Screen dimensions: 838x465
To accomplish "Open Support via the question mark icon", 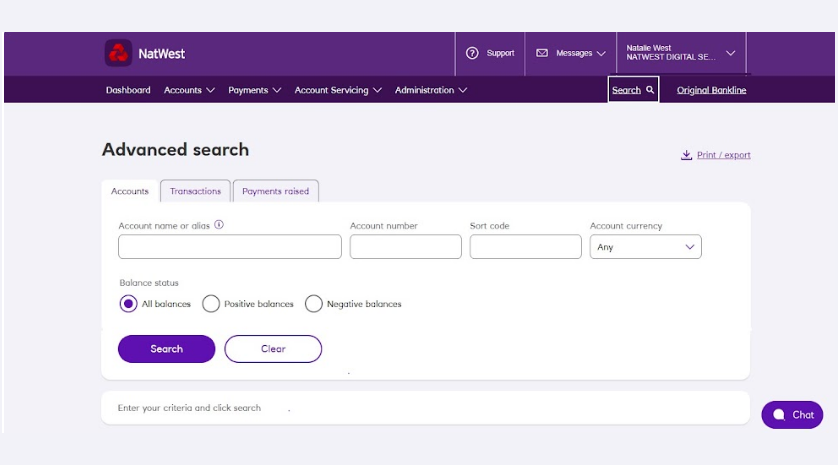I will (x=472, y=53).
